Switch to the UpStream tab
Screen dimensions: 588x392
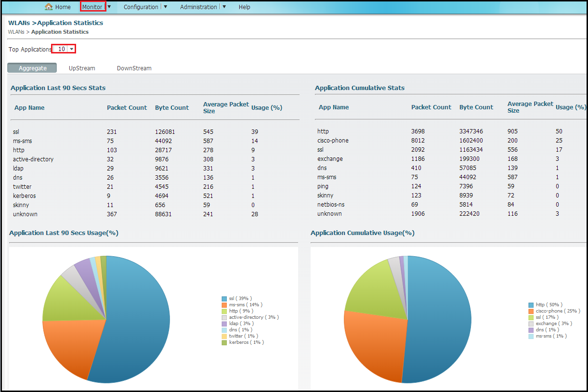pos(82,68)
